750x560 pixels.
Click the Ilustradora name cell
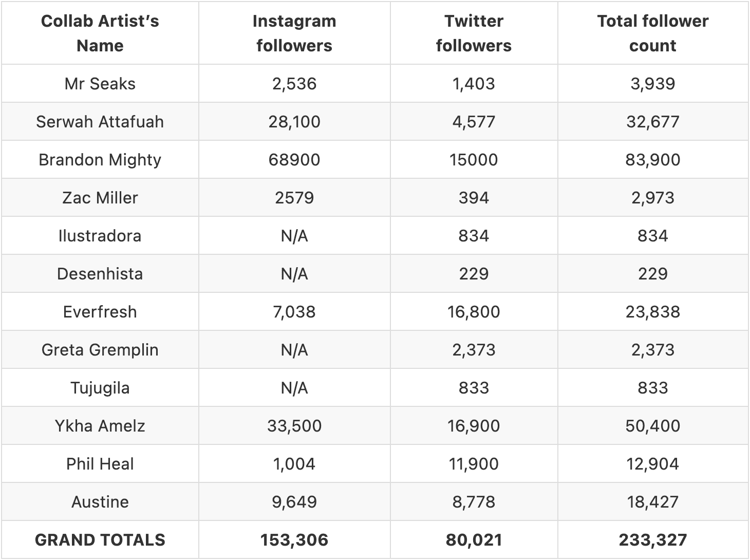pos(100,236)
